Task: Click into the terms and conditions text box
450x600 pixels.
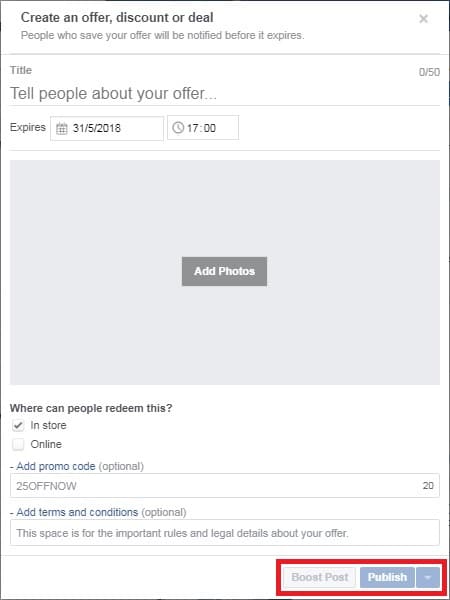Action: click(x=225, y=533)
